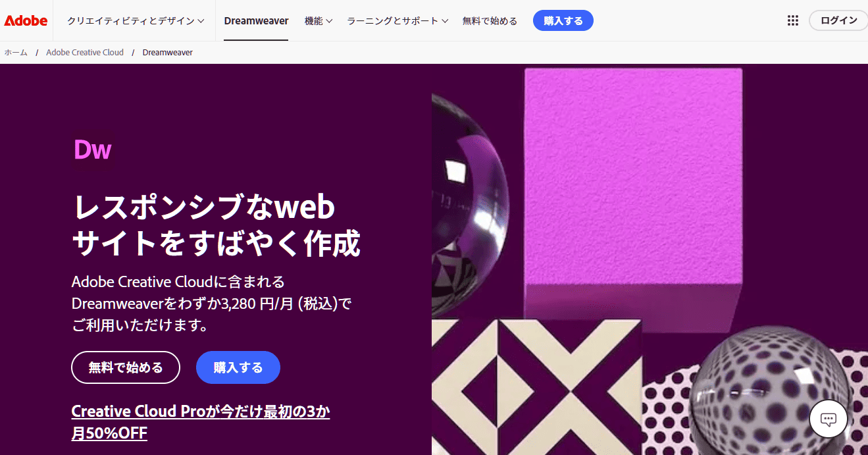The image size is (868, 455).
Task: Open Creative Cloud Pro 50%OFF link
Action: [x=201, y=422]
